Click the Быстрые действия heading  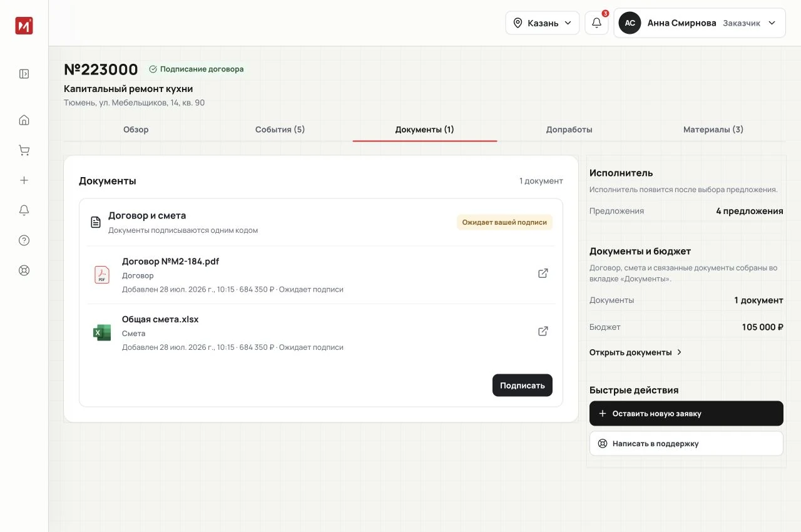click(x=634, y=390)
